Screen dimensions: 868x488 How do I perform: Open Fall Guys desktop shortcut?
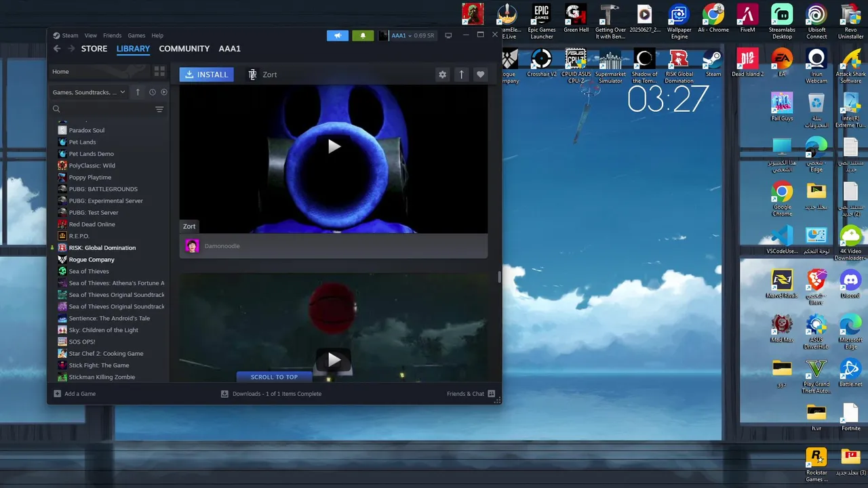point(782,107)
